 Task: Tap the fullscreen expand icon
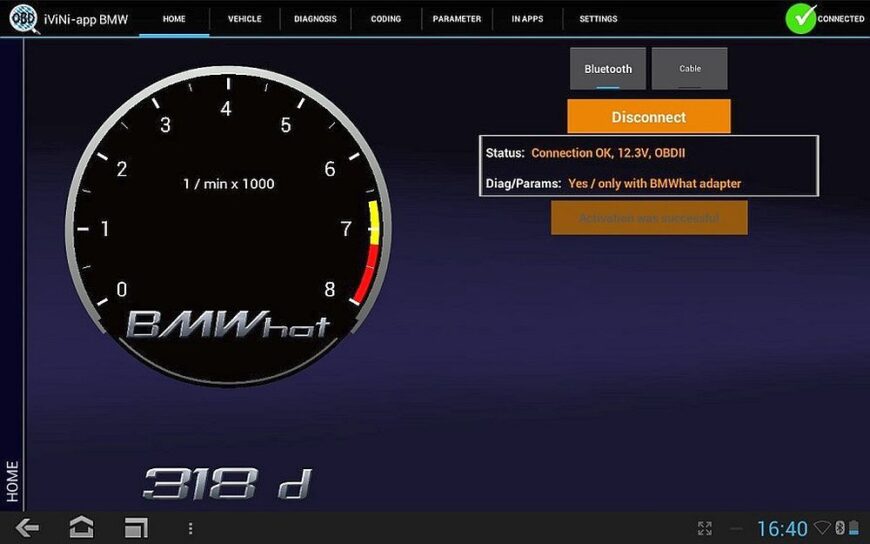[704, 528]
